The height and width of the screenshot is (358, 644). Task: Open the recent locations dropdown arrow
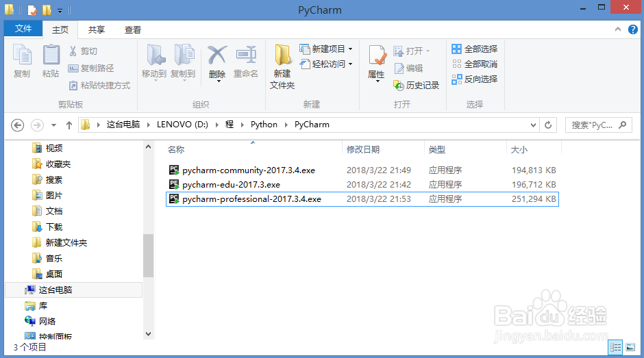[53, 125]
